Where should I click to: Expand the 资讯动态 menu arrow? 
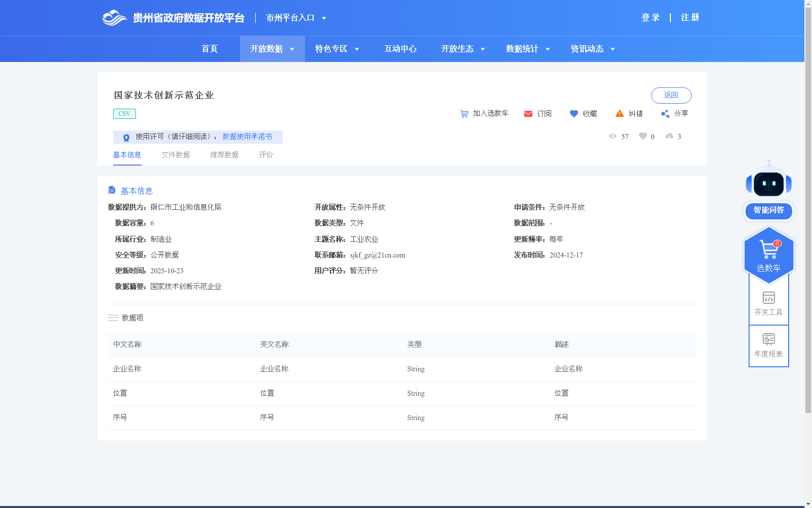tap(613, 49)
